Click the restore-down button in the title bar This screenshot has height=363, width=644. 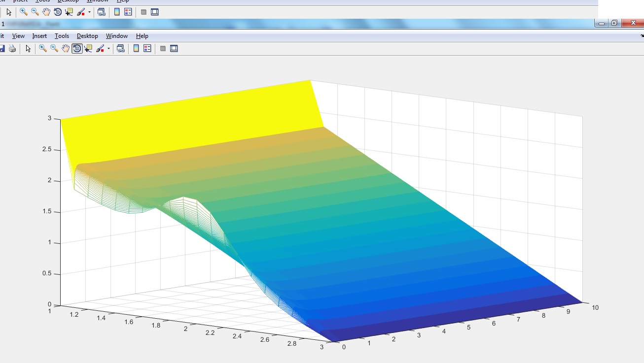614,23
